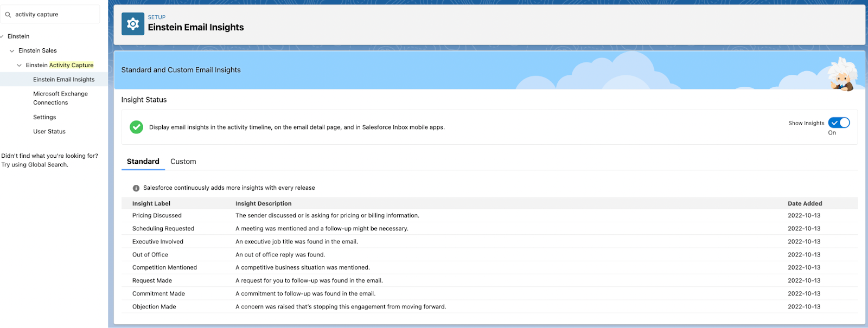Click the search magnifier icon in Quick Find
The width and height of the screenshot is (868, 328).
8,15
